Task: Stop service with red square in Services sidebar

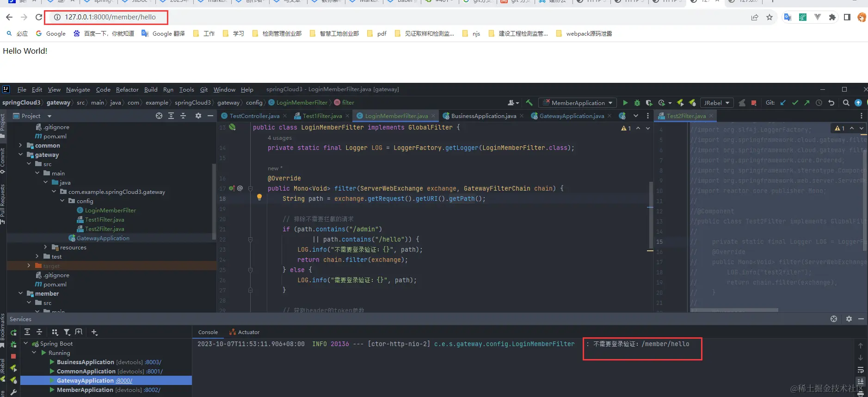Action: point(13,356)
